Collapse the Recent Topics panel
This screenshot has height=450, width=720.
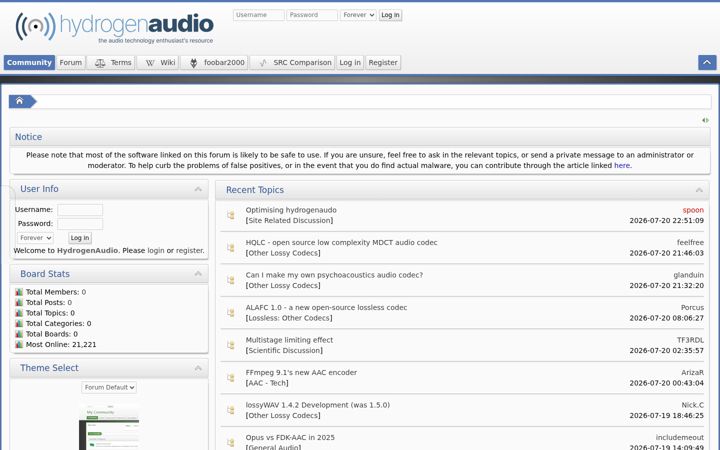pos(699,190)
